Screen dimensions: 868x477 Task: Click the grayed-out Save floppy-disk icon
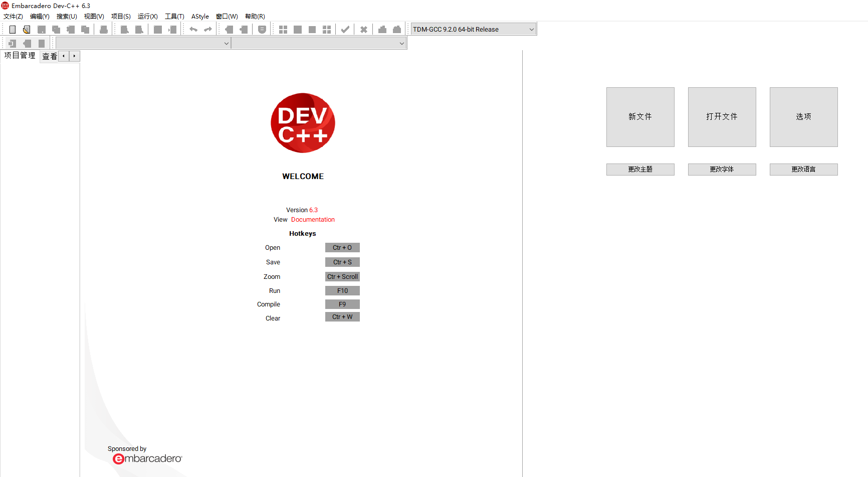42,30
